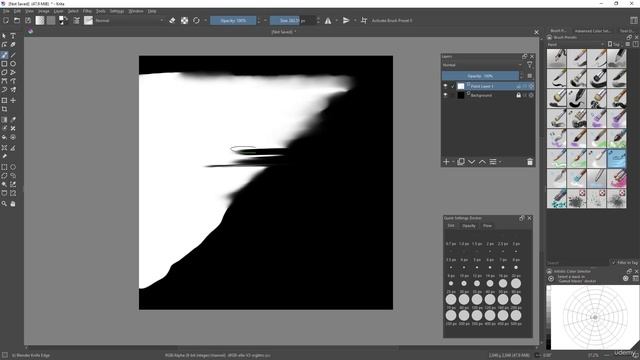Open the wrap-around crop toolbar icon
Viewport: 640px width, 360px height.
coord(364,20)
